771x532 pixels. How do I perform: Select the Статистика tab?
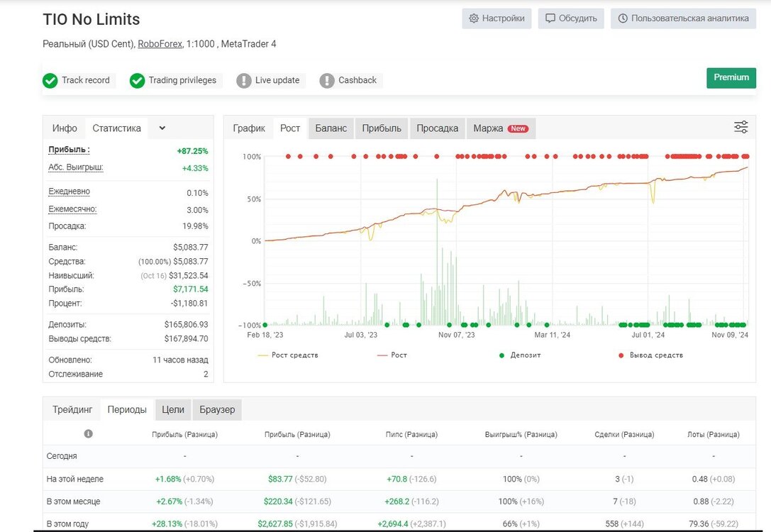point(116,128)
